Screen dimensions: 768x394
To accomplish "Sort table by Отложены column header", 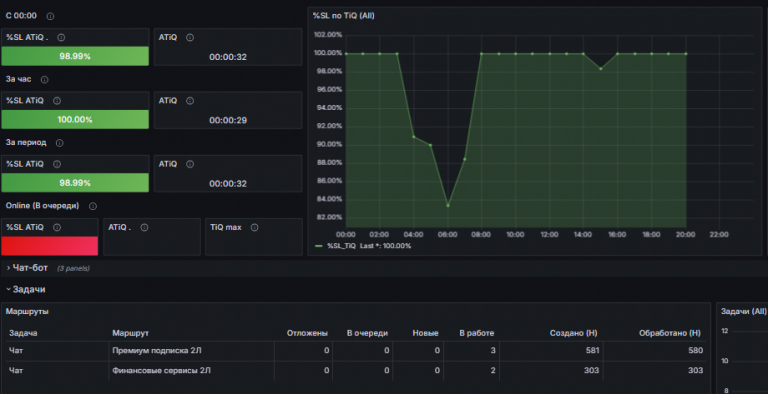I will coord(307,333).
